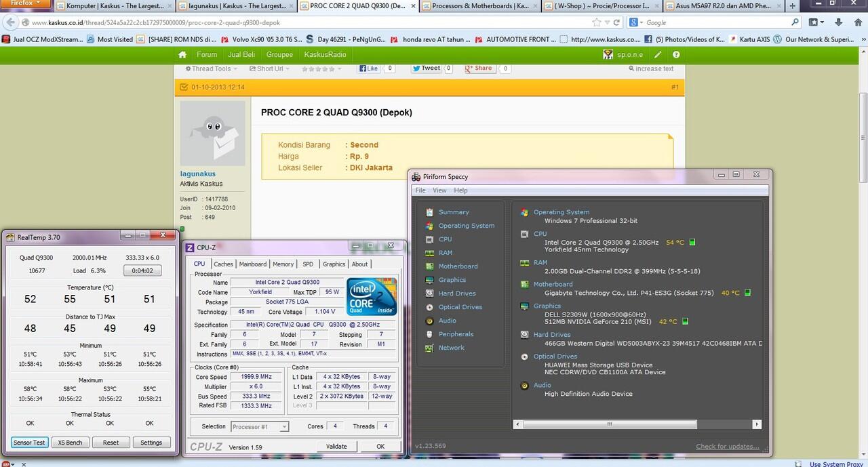Select the Motherboard icon in Speccy sidebar

[429, 266]
